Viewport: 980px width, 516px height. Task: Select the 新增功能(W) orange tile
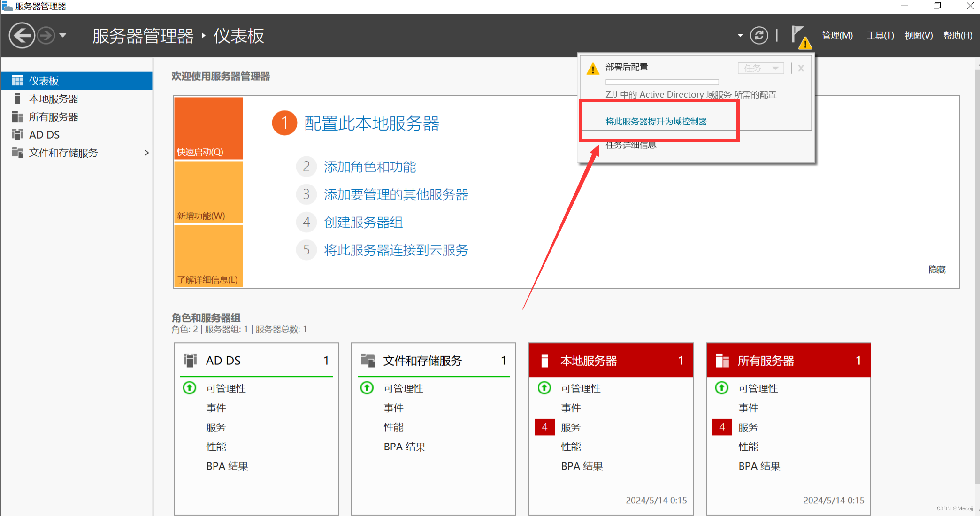pyautogui.click(x=208, y=193)
